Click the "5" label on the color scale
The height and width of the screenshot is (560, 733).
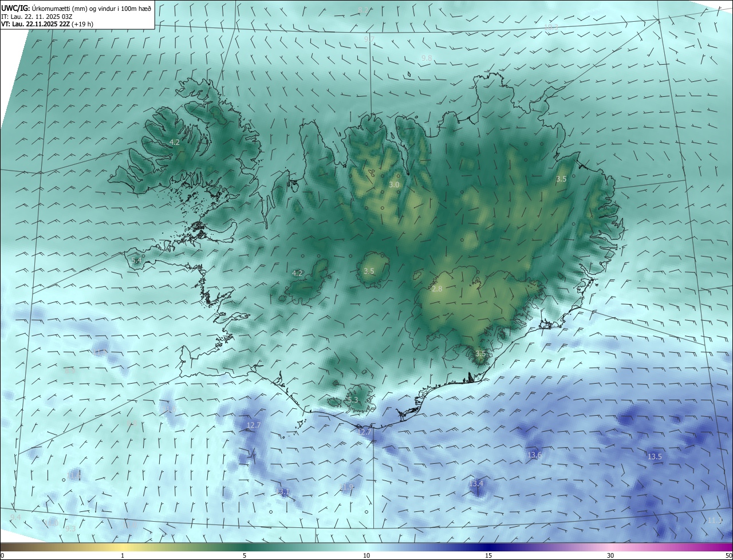[245, 555]
